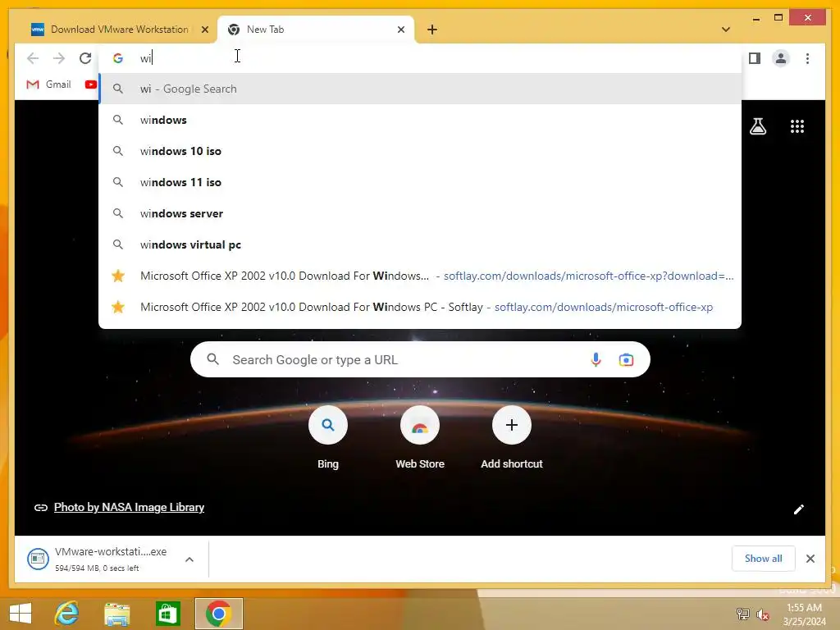840x630 pixels.
Task: Toggle the side panel icon
Action: coord(755,58)
